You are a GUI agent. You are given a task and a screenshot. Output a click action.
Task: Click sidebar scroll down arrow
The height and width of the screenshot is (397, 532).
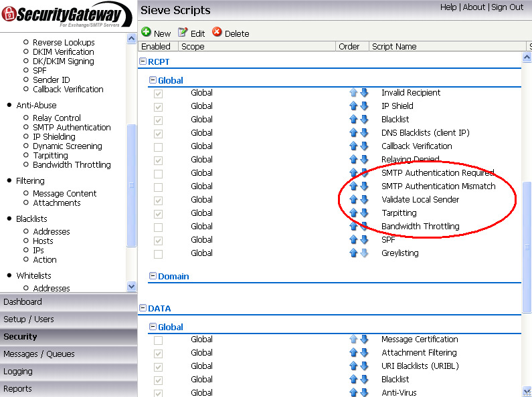pos(131,287)
